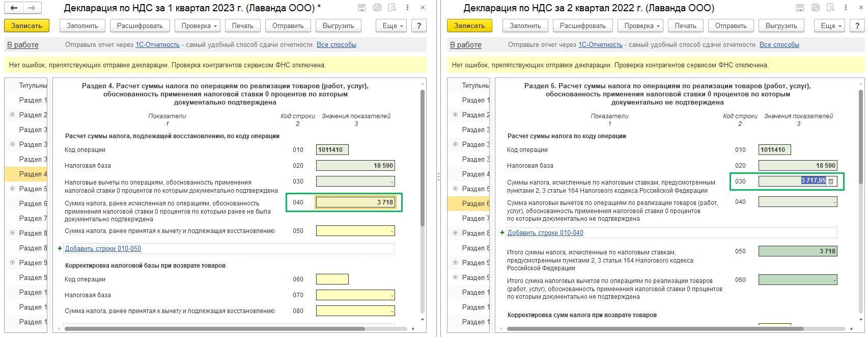The width and height of the screenshot is (868, 337).
Task: Click Расшифровать button in the 2022 declaration
Action: coord(582,26)
